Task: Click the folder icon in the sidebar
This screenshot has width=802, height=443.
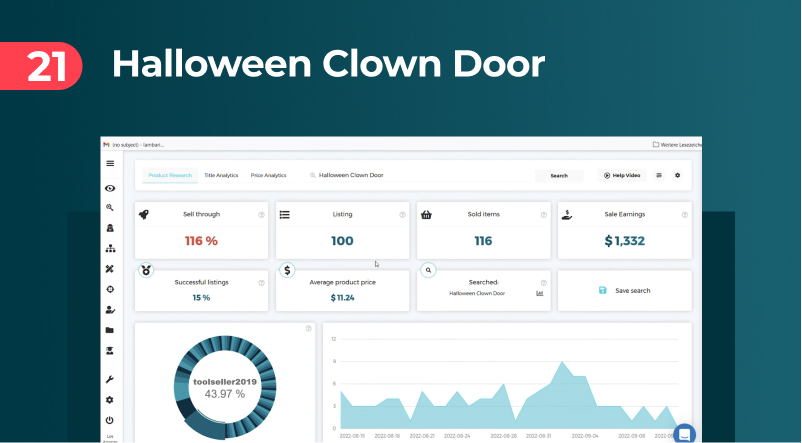Action: [109, 330]
